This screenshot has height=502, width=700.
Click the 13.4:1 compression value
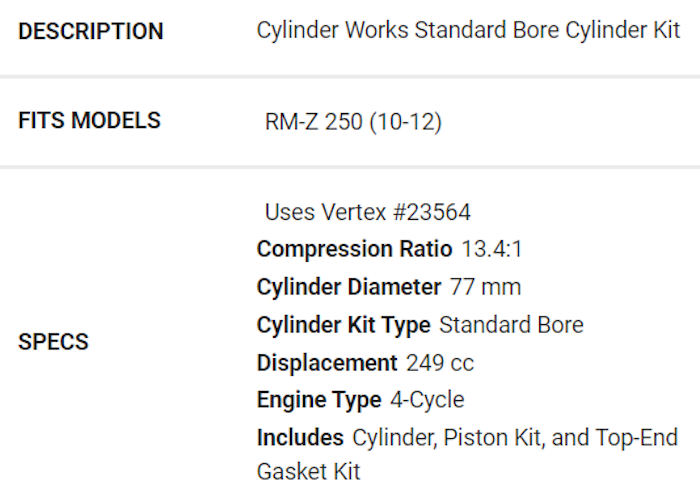tap(491, 249)
